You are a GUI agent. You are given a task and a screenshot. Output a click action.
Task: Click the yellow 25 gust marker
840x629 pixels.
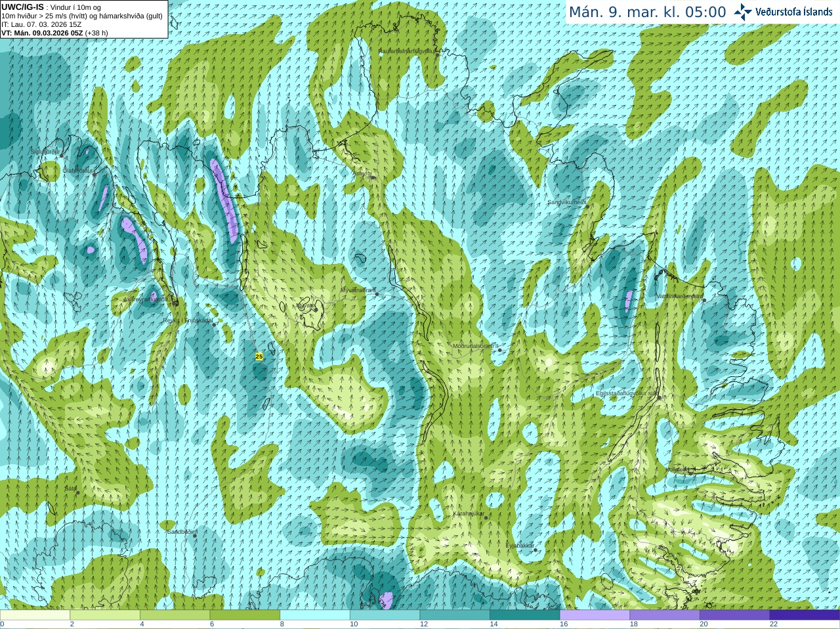(x=259, y=357)
